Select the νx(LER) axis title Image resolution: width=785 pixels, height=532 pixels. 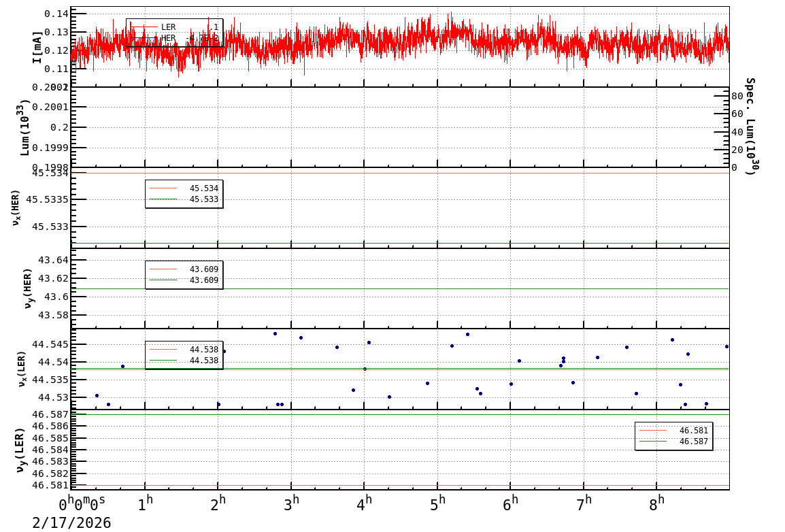[20, 369]
